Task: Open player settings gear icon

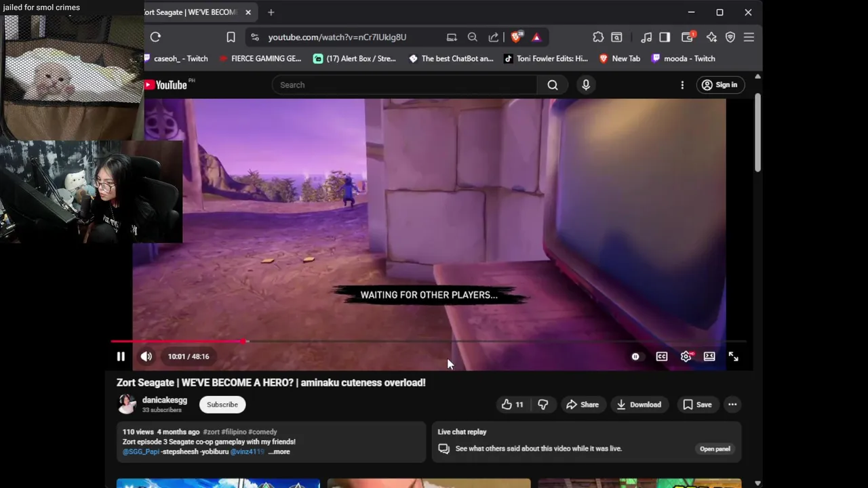Action: tap(686, 357)
